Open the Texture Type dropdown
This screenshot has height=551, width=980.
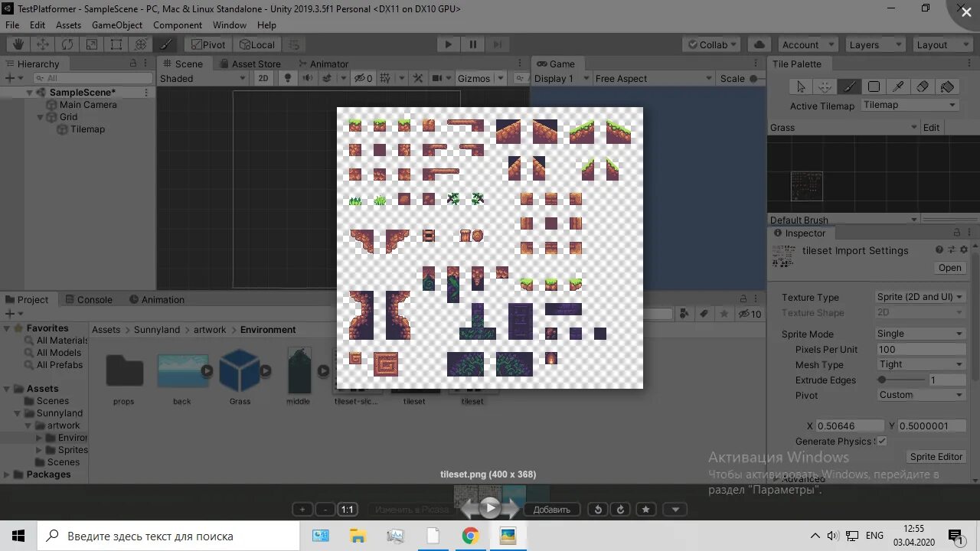(x=920, y=297)
